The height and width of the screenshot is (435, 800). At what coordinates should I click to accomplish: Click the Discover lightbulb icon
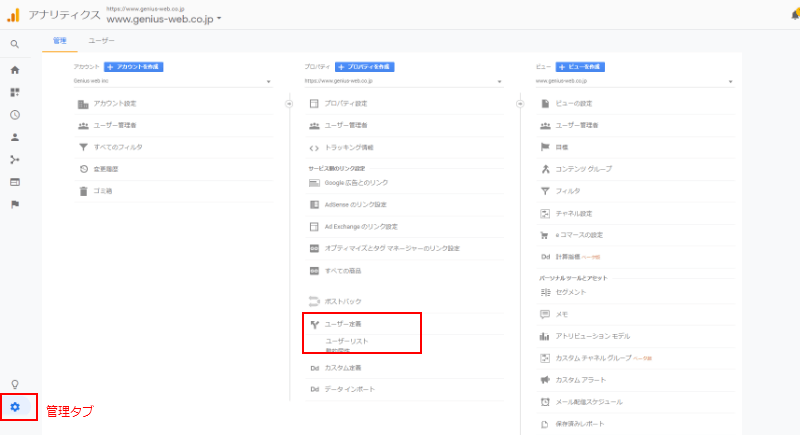[15, 384]
